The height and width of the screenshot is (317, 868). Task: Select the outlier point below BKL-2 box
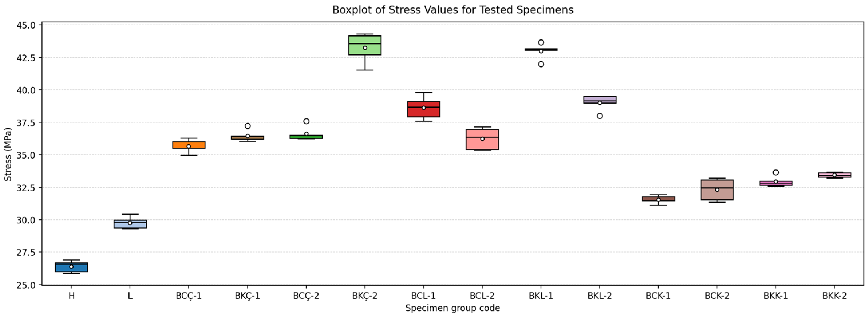click(600, 116)
